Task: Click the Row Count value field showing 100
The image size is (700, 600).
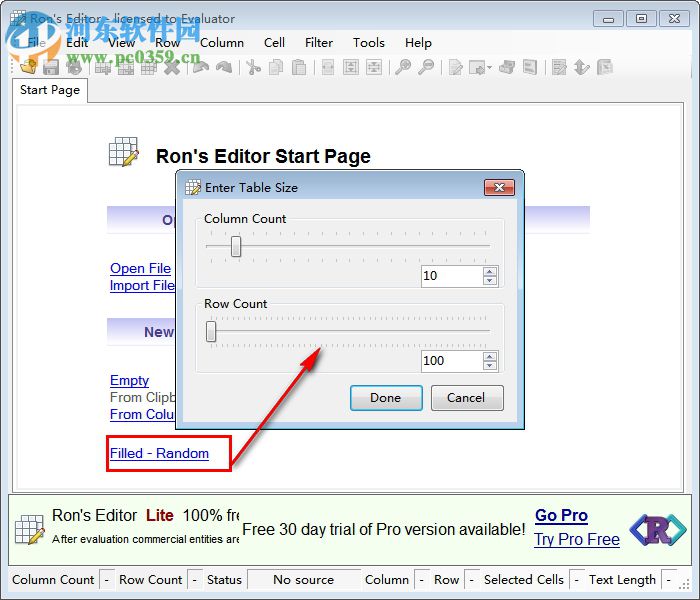Action: (x=452, y=361)
